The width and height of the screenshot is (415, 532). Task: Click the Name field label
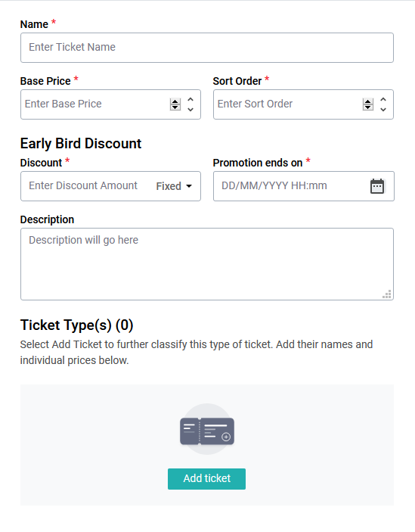pyautogui.click(x=34, y=24)
